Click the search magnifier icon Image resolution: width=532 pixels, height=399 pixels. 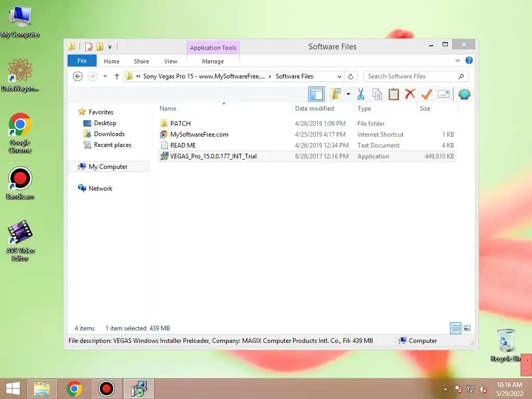[461, 76]
